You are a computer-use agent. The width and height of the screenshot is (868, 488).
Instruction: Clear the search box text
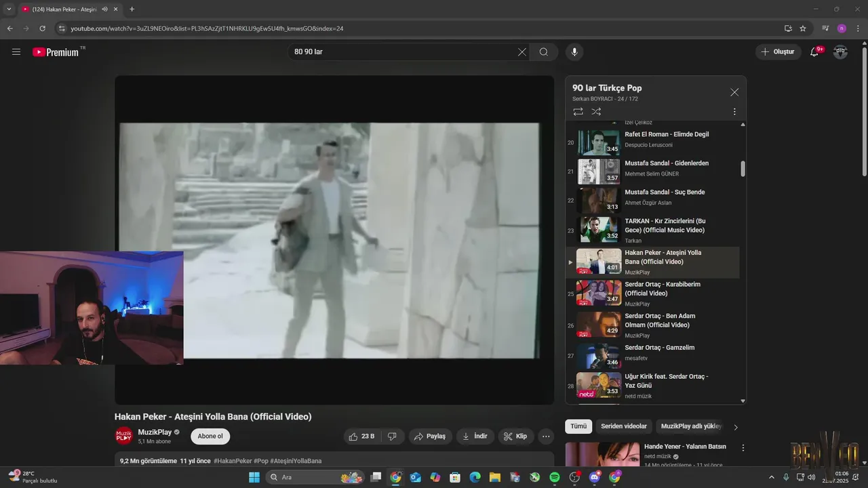[x=521, y=52]
